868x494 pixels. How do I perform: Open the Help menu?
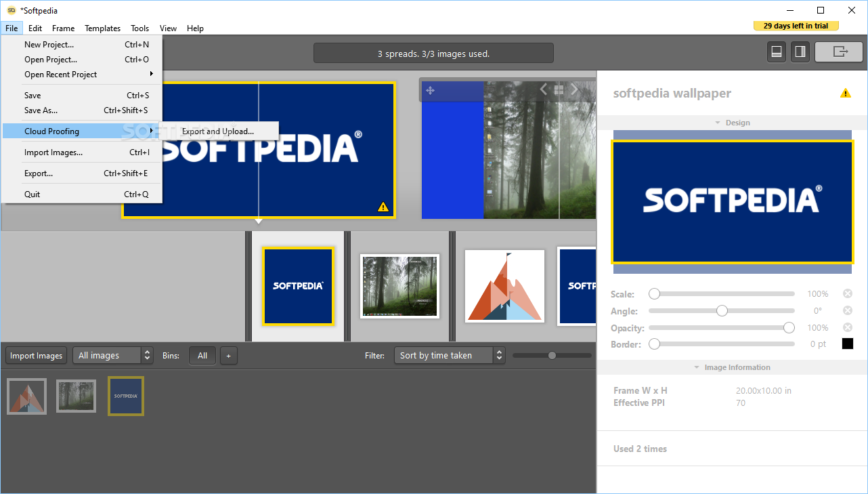point(195,28)
